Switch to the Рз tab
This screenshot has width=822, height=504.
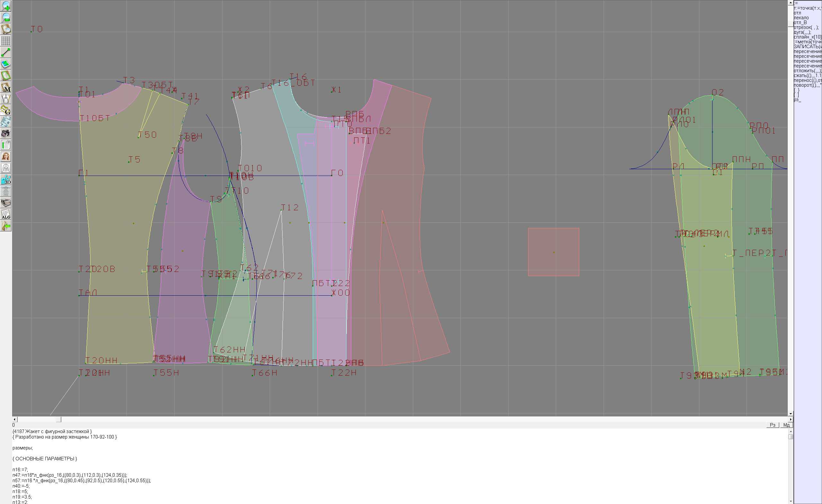(x=773, y=425)
